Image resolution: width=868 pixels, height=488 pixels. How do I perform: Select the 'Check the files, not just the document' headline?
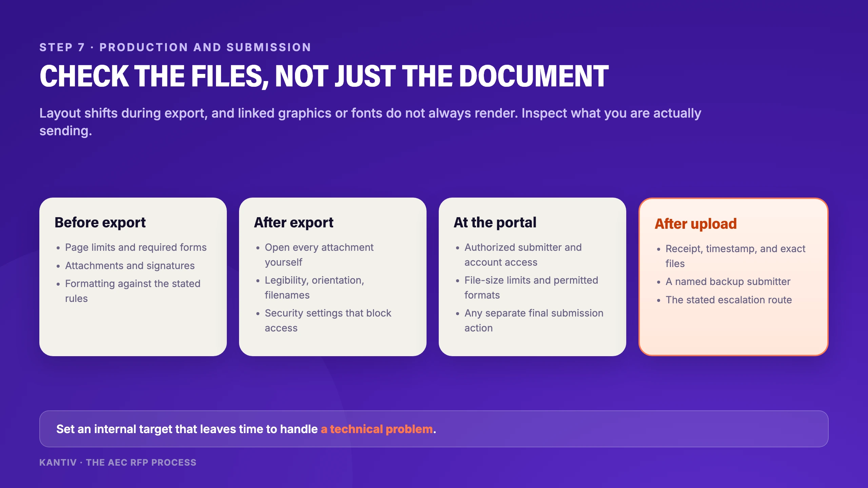[x=324, y=76]
